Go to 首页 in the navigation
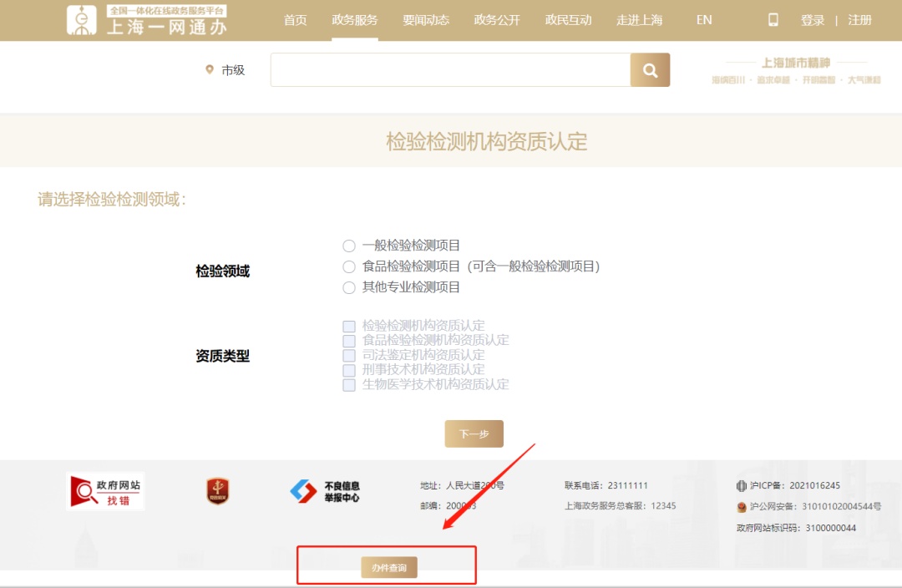The width and height of the screenshot is (902, 588). tap(295, 20)
